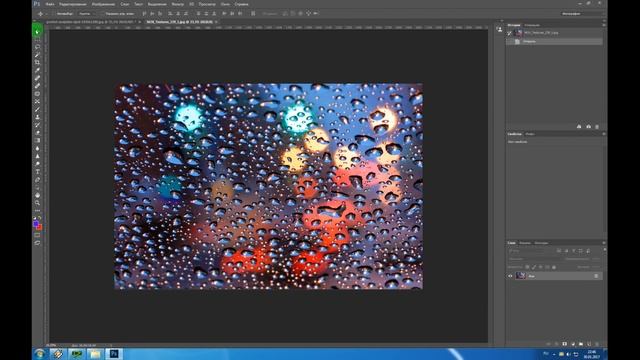The height and width of the screenshot is (360, 640).
Task: Open History panel flyout menu
Action: click(604, 25)
